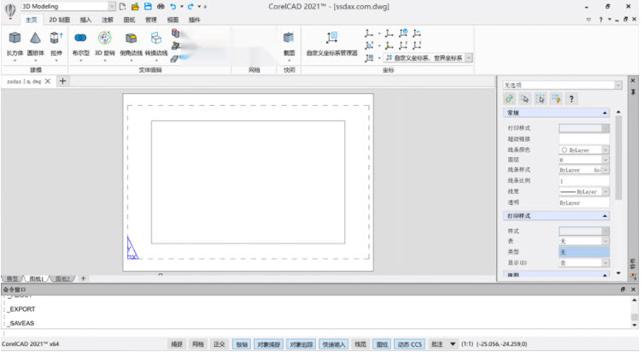Select the 布尔型 (Boolean) tool
Screen dimensions: 644x352
pos(80,40)
